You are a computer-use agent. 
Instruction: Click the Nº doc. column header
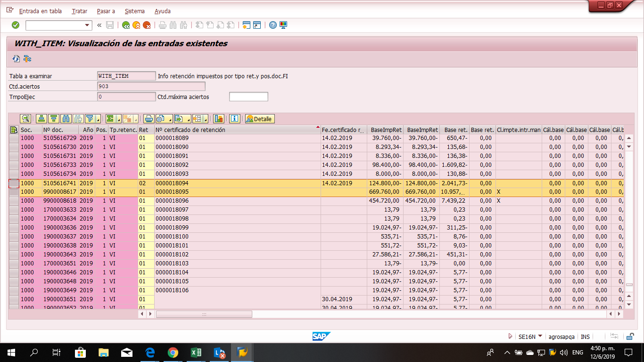tap(60, 130)
